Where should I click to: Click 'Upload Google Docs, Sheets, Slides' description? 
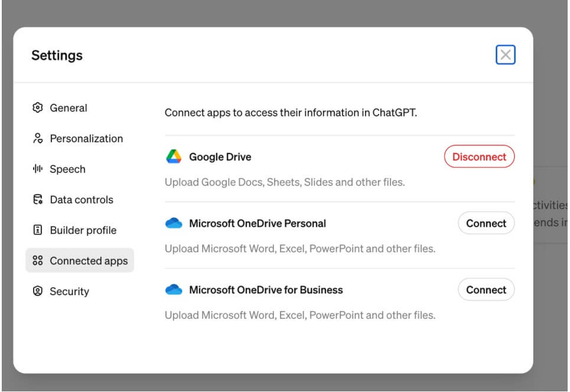pyautogui.click(x=285, y=182)
